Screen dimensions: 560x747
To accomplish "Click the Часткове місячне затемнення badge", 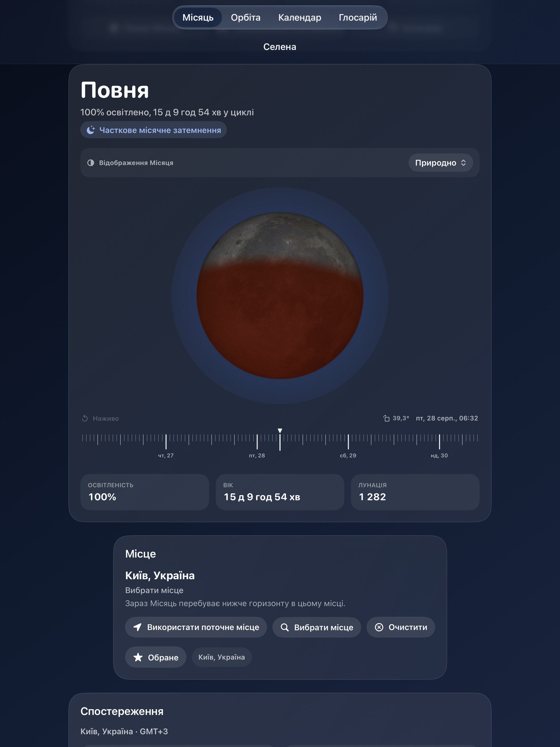I will click(153, 130).
